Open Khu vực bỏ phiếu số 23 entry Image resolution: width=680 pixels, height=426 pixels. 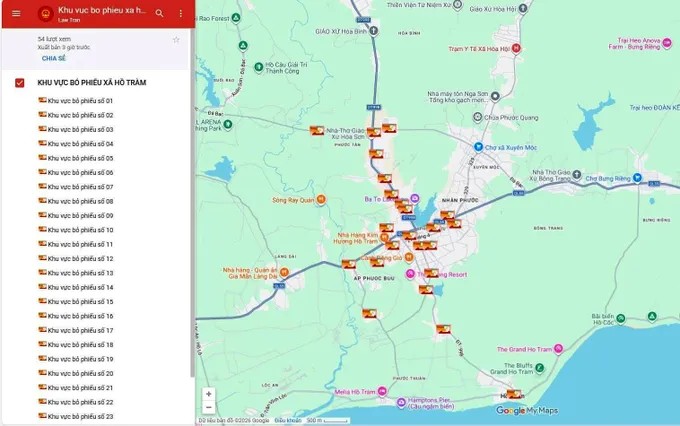click(x=80, y=416)
